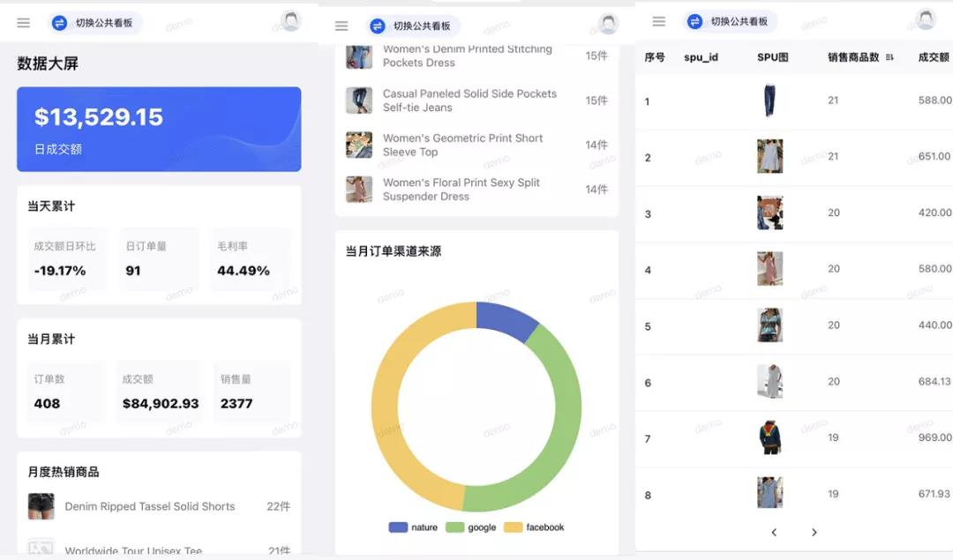The height and width of the screenshot is (560, 953).
Task: Click SPU image in row 3
Action: tap(769, 213)
